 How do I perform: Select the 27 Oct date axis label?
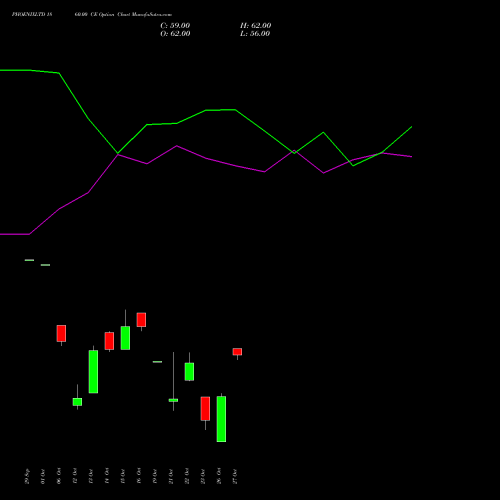point(235,476)
